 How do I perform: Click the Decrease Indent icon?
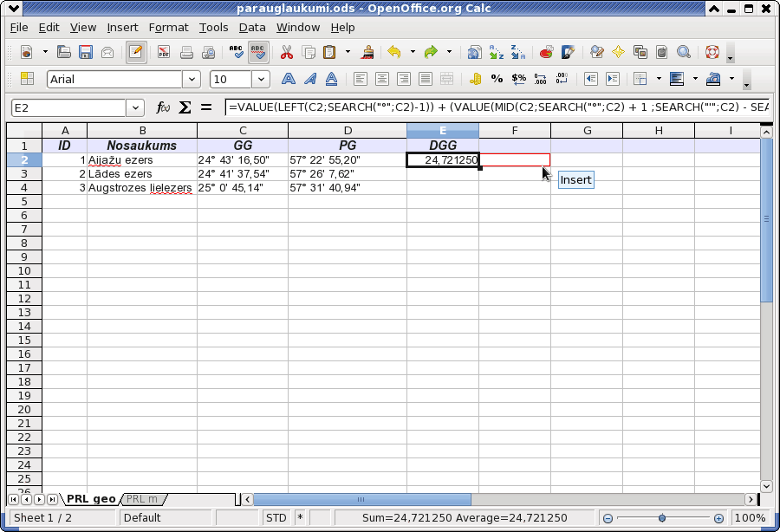pos(590,79)
